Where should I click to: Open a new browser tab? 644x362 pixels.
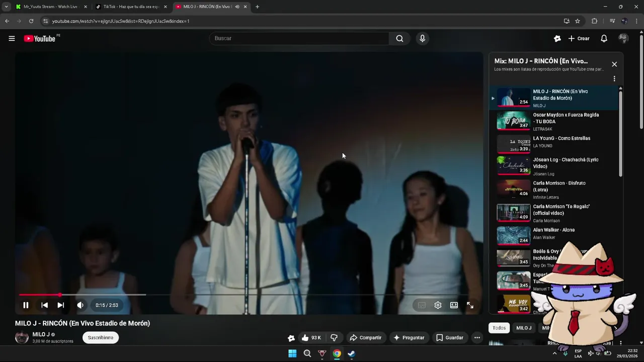(257, 7)
